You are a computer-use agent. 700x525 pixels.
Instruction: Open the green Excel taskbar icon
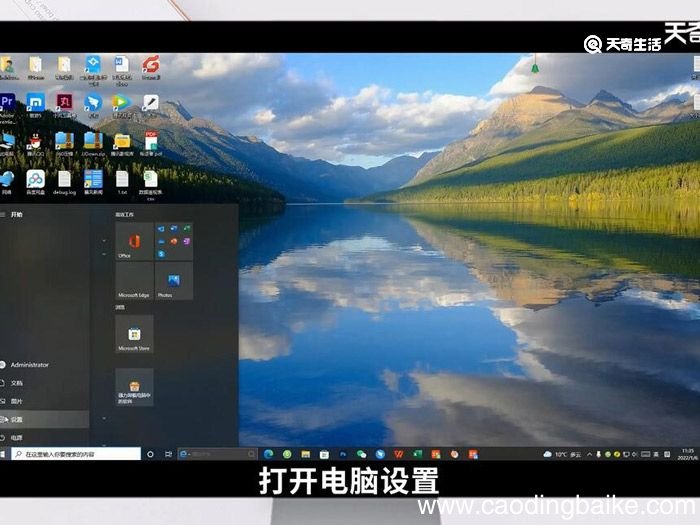tap(417, 454)
